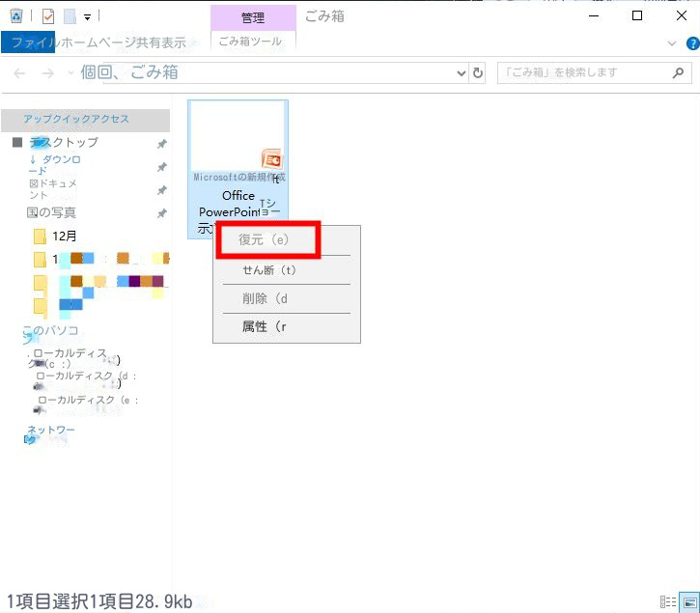Viewport: 700px width, 613px height.
Task: Select クイックアクセス in the navigation pane
Action: pos(85,120)
